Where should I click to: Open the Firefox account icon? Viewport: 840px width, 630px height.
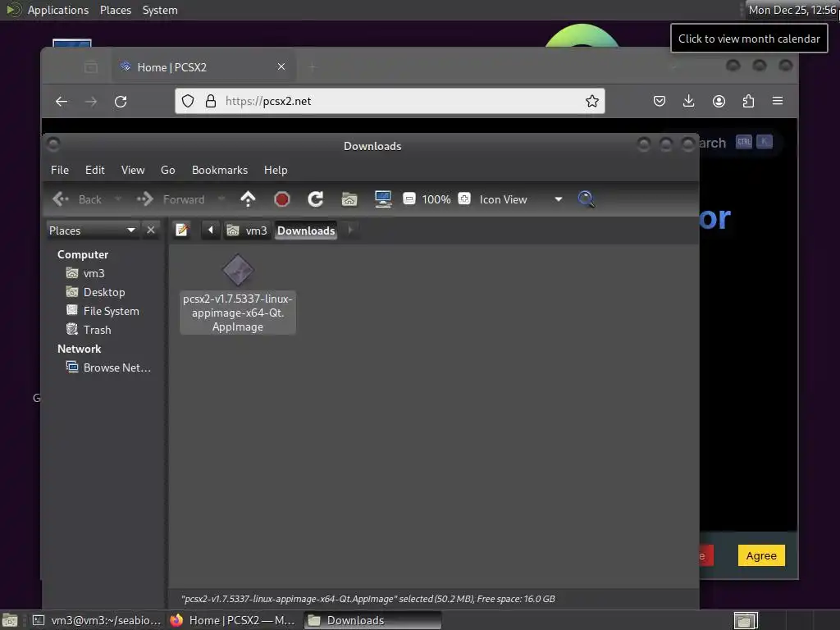[x=719, y=101]
